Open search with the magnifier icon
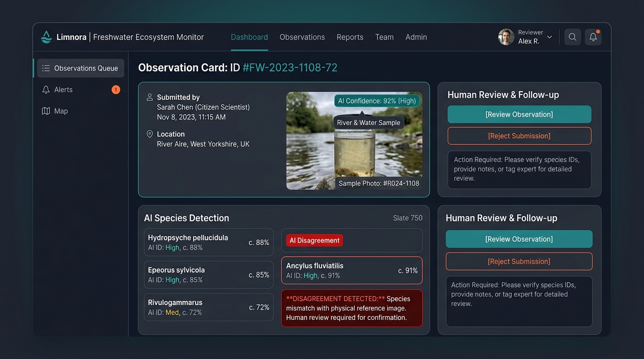644x359 pixels. pos(572,37)
